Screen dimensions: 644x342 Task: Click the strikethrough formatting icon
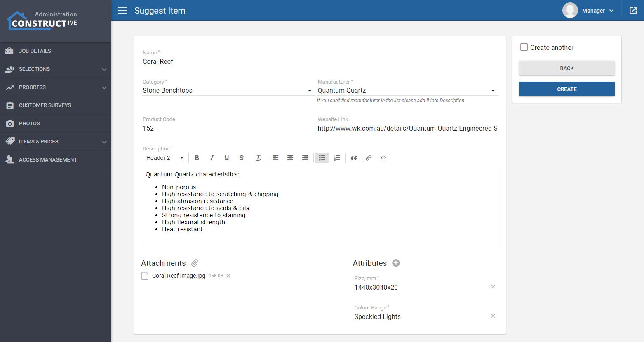click(242, 158)
